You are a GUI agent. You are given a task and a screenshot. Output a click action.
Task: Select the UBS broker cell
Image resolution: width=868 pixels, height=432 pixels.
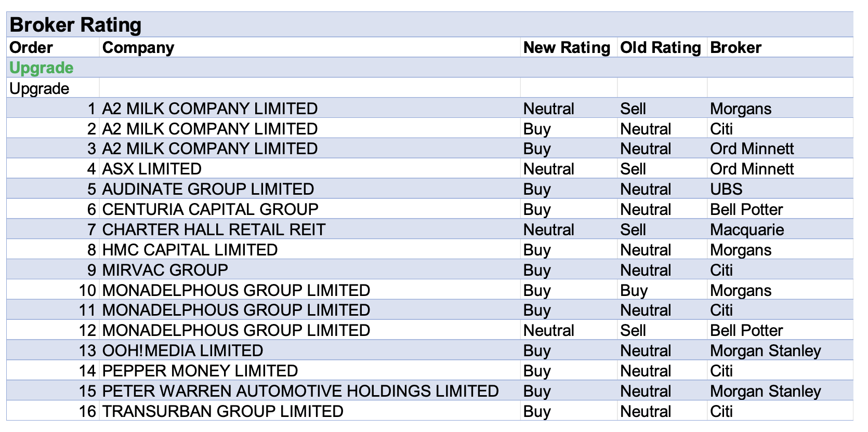click(x=726, y=190)
